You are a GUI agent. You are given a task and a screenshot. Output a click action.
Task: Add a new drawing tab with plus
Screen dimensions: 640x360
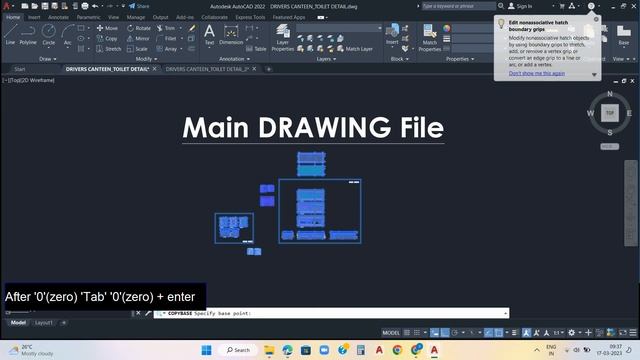click(x=269, y=69)
